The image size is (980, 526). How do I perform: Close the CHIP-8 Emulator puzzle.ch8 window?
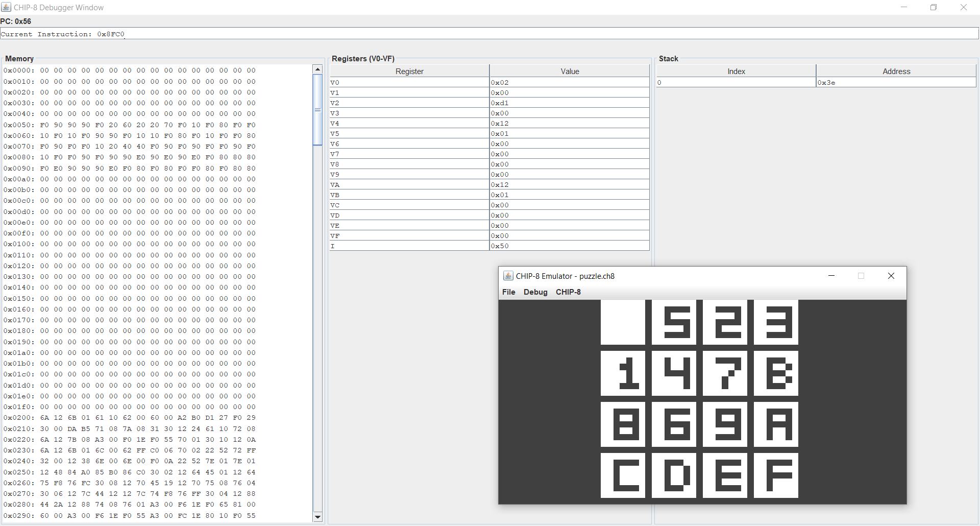[891, 276]
